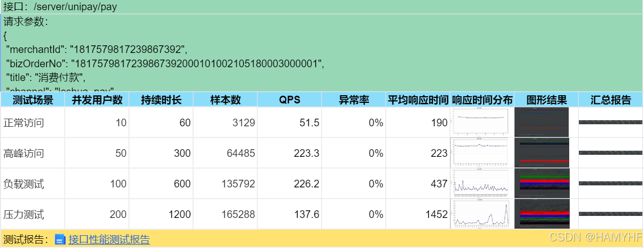
Task: Open 汇总报告 image in 高峰访问 row
Action: [610, 153]
